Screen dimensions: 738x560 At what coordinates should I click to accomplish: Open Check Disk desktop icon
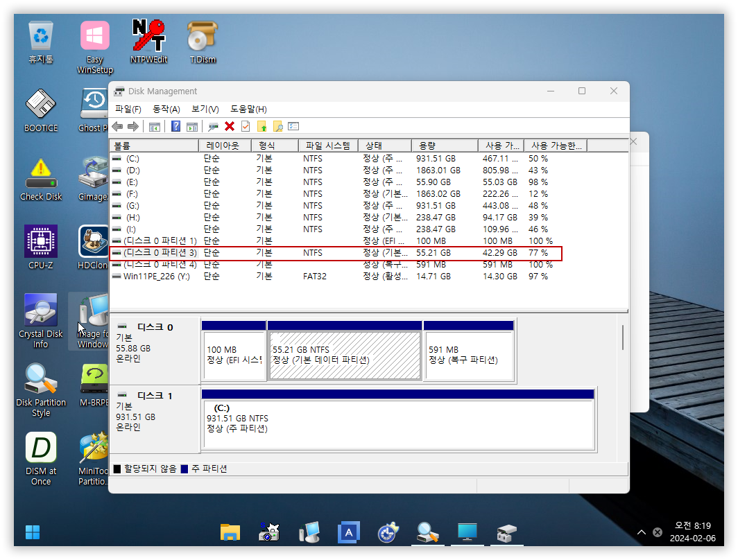pyautogui.click(x=41, y=180)
